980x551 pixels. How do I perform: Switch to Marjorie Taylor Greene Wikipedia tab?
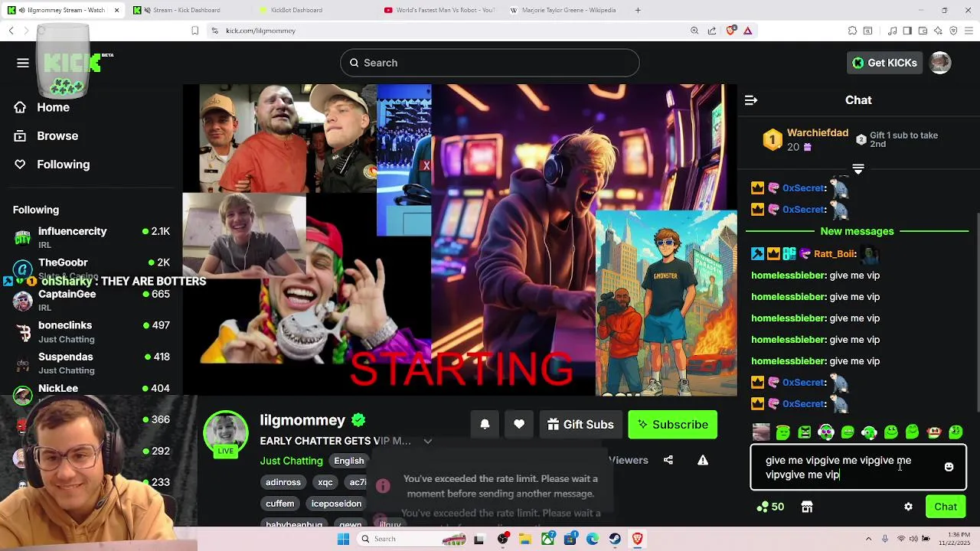coord(563,10)
